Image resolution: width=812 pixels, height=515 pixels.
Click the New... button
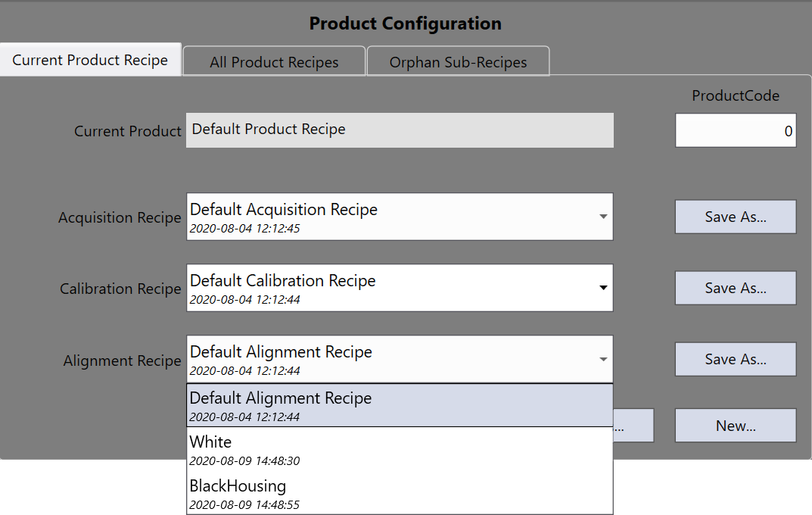point(735,426)
